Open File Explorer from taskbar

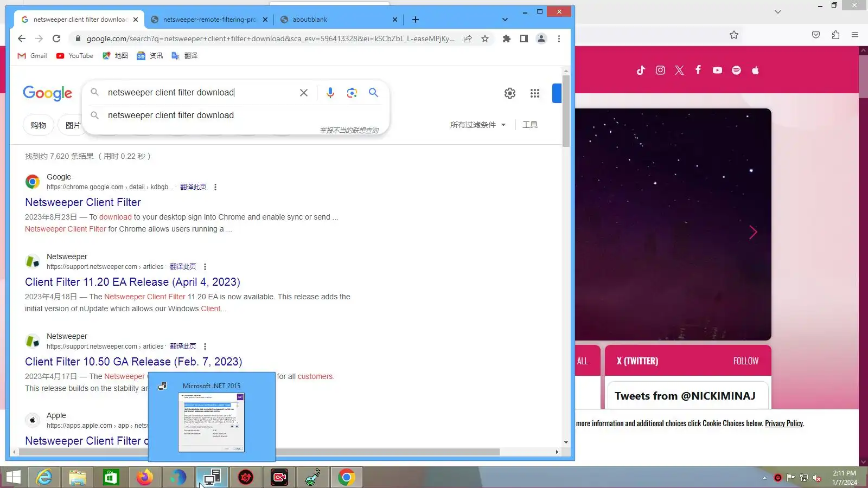78,477
